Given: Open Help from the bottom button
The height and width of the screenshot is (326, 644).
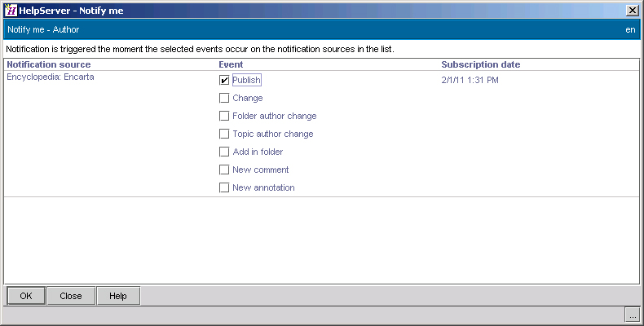Looking at the screenshot, I should [x=118, y=296].
